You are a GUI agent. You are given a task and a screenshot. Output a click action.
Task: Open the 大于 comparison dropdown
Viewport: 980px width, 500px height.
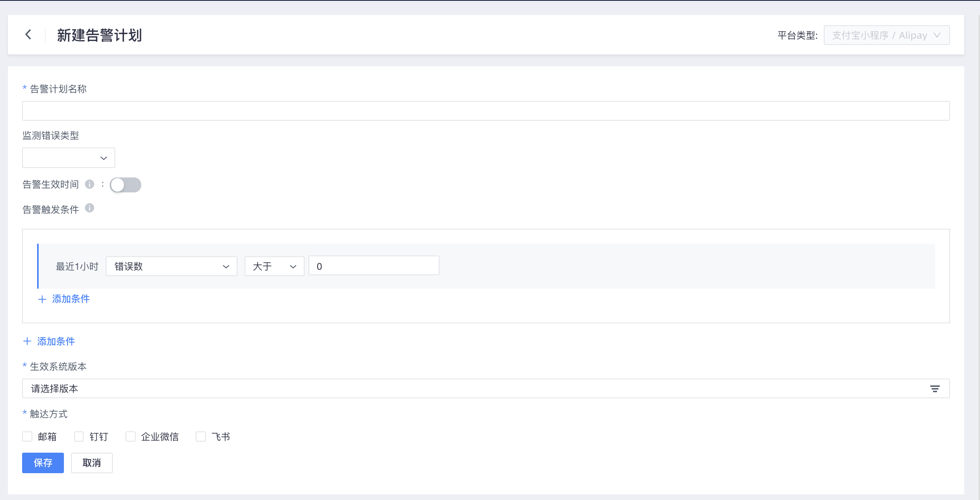275,266
